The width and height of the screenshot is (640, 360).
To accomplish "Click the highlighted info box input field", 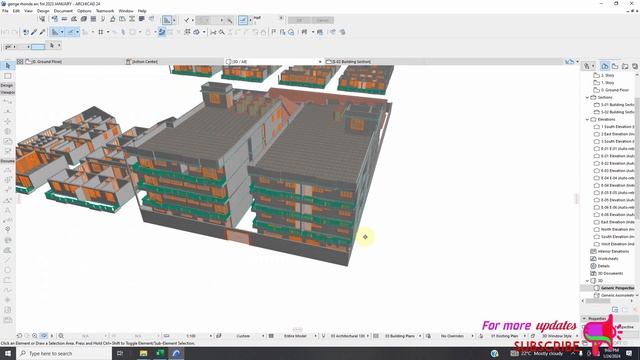I will (x=38, y=47).
